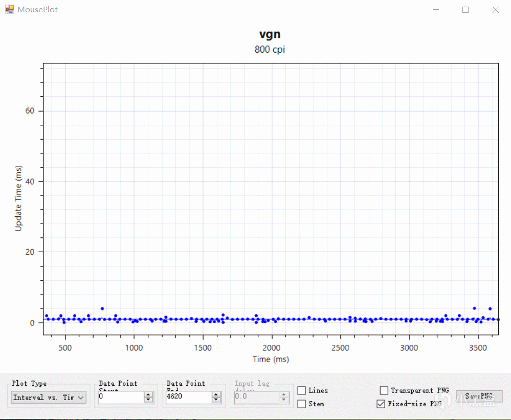Click the plot title 'vgn'
Viewport: 511px width, 420px height.
(x=270, y=34)
